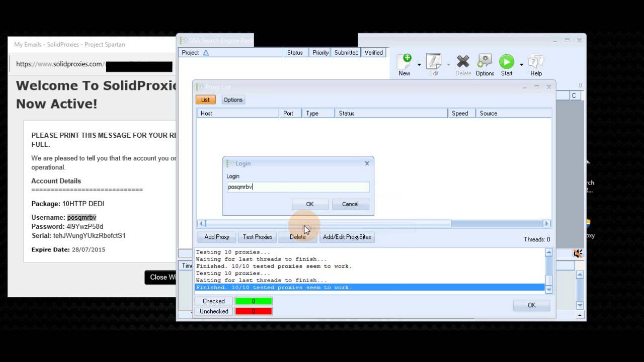Open the Edit button dropdown arrow
Viewport: 644px width, 362px height.
(448, 65)
